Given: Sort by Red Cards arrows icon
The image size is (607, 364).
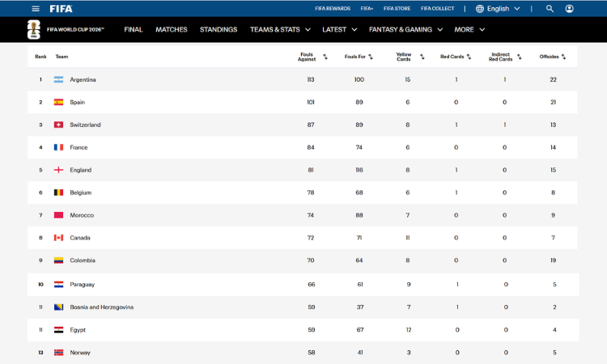Looking at the screenshot, I should tap(469, 57).
